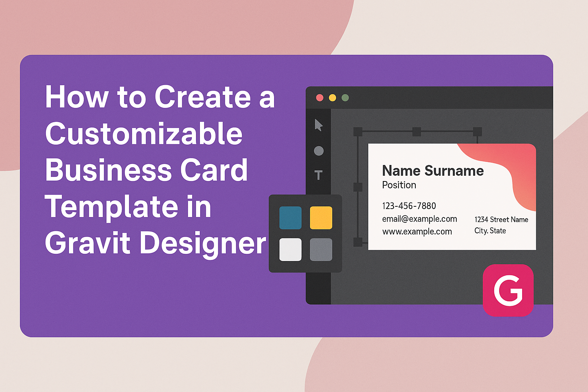The height and width of the screenshot is (392, 588).
Task: Click the Gravit Designer G logo
Action: coord(508,291)
